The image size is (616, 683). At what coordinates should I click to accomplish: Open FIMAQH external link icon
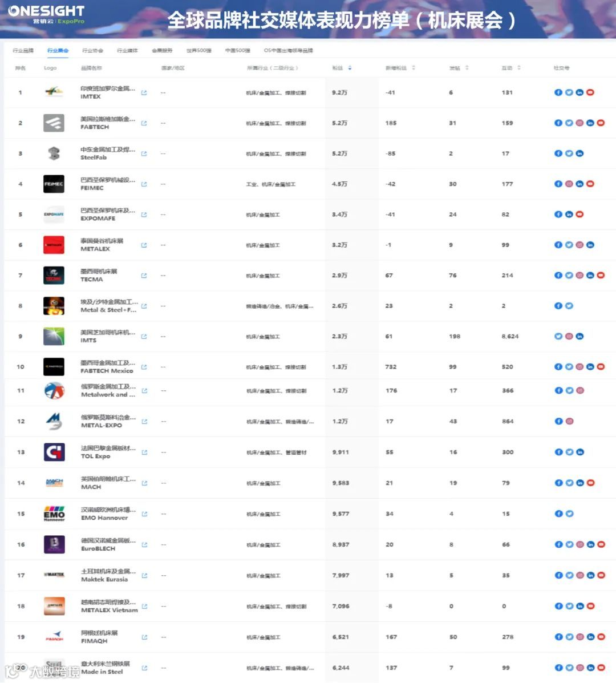pyautogui.click(x=144, y=637)
